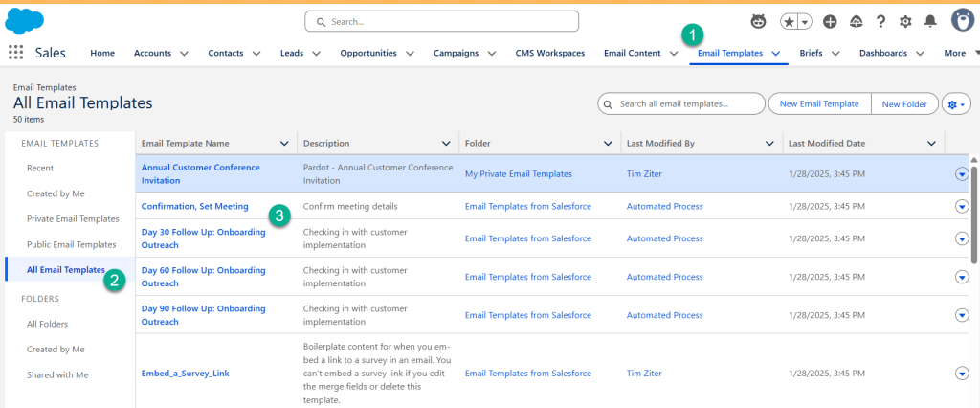The image size is (980, 408).
Task: Open row actions for Confirmation, Set Meeting
Action: click(962, 206)
